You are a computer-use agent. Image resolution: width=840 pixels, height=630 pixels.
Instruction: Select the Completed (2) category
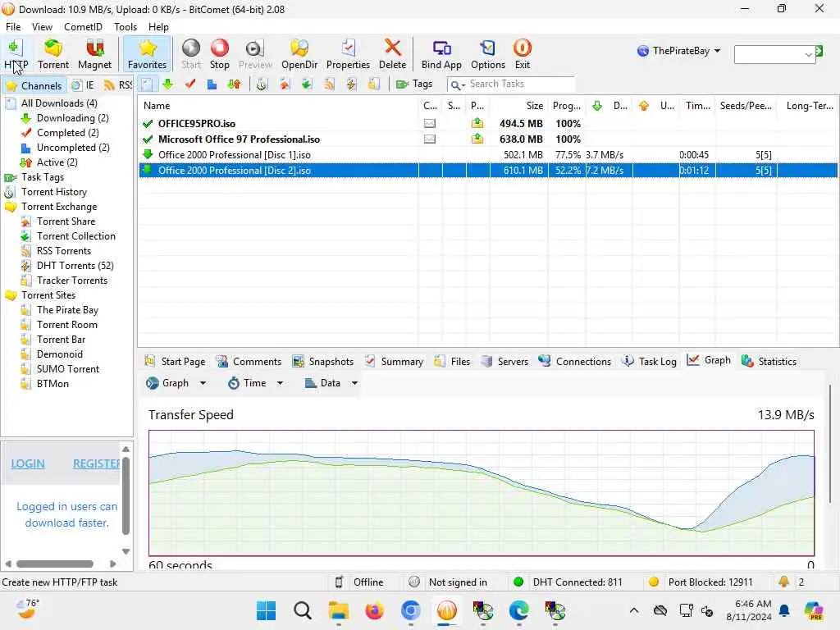(x=67, y=133)
